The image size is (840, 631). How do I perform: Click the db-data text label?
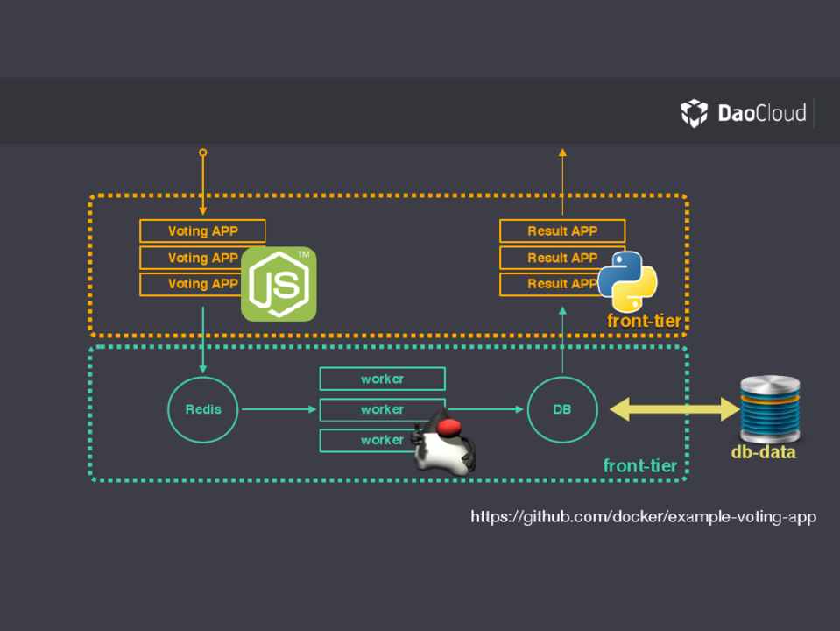point(763,452)
